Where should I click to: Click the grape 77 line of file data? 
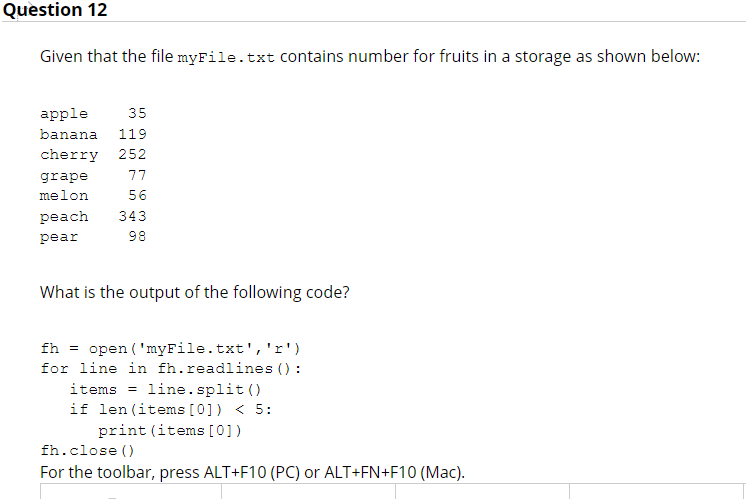[93, 176]
